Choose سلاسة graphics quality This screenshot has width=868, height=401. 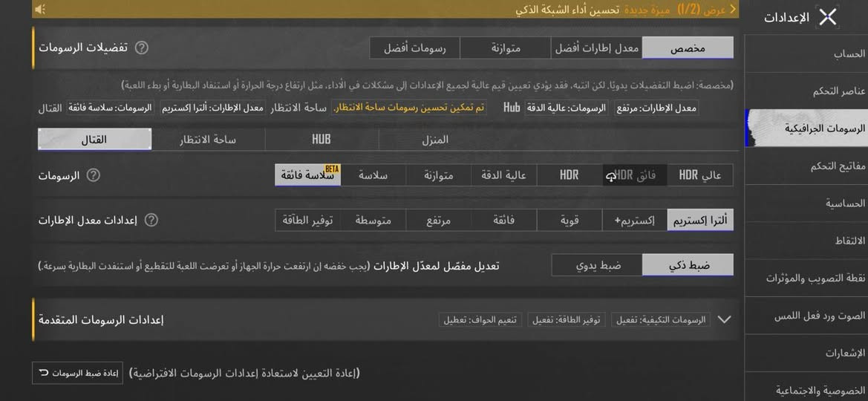(x=373, y=175)
